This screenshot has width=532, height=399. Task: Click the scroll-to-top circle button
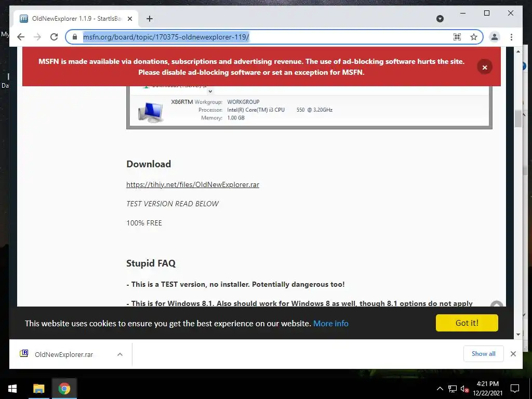[497, 303]
